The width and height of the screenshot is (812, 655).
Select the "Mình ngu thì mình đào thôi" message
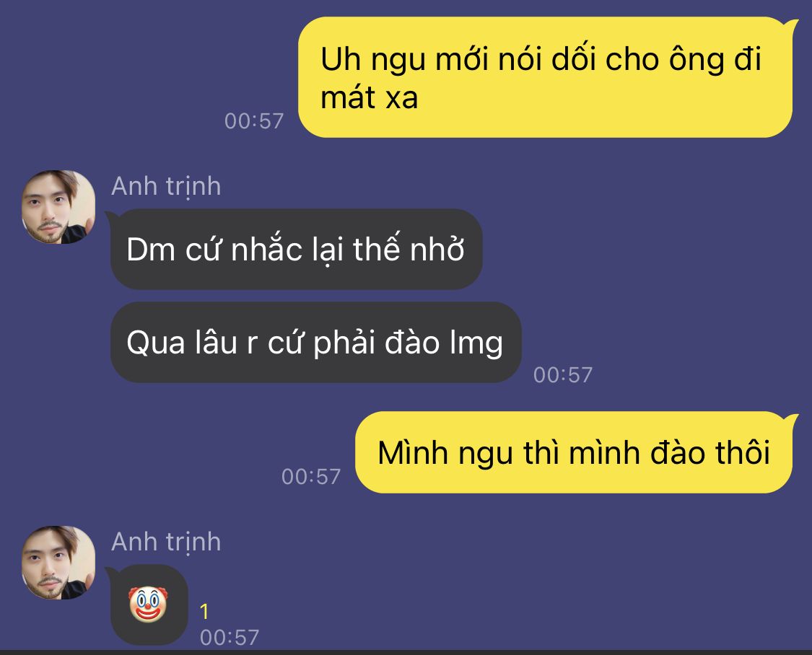click(574, 453)
